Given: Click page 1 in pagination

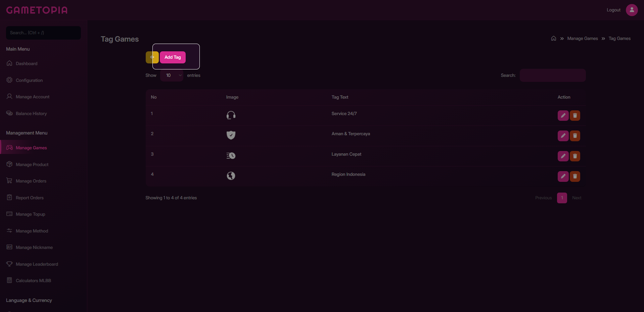Looking at the screenshot, I should point(562,198).
